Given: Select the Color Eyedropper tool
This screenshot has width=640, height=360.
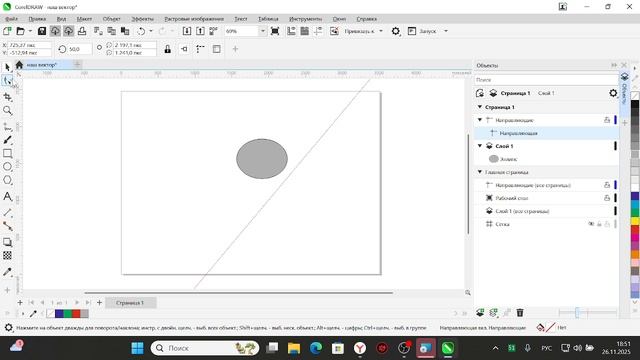Looking at the screenshot, I should pyautogui.click(x=7, y=272).
